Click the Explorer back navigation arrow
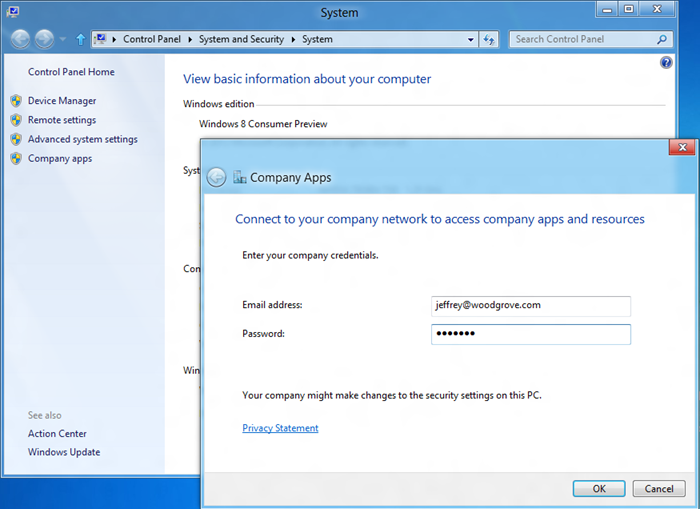 [x=20, y=40]
